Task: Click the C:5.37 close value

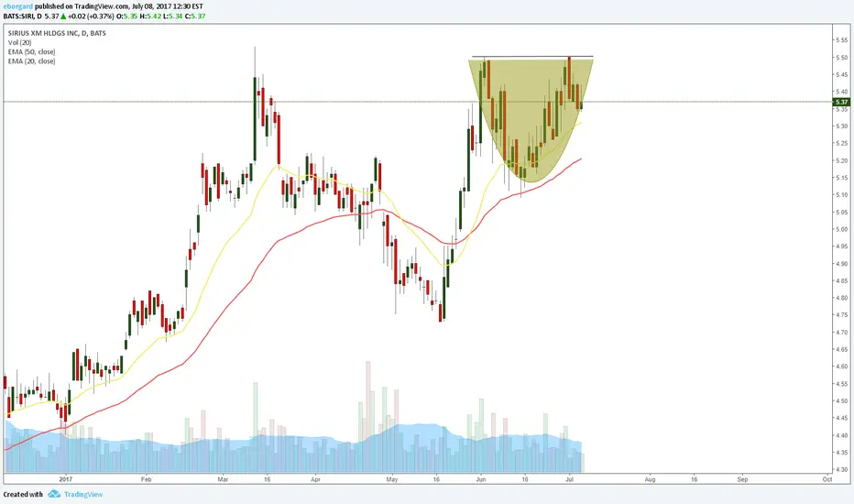Action: click(195, 16)
